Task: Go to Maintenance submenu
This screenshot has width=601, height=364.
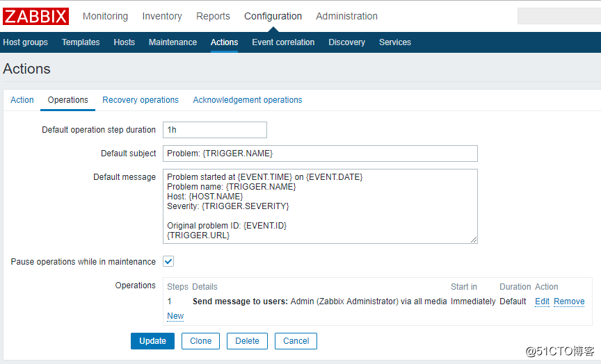Action: coord(173,42)
